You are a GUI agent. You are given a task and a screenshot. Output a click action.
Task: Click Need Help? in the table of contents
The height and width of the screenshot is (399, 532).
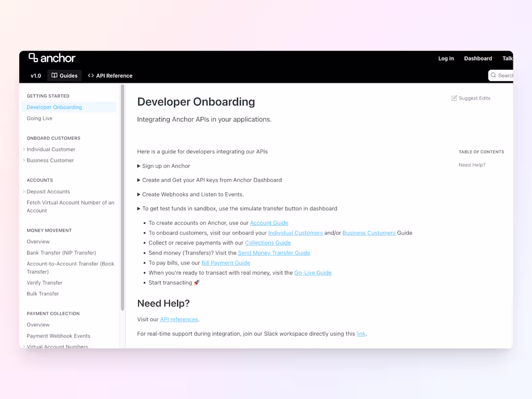(x=472, y=164)
